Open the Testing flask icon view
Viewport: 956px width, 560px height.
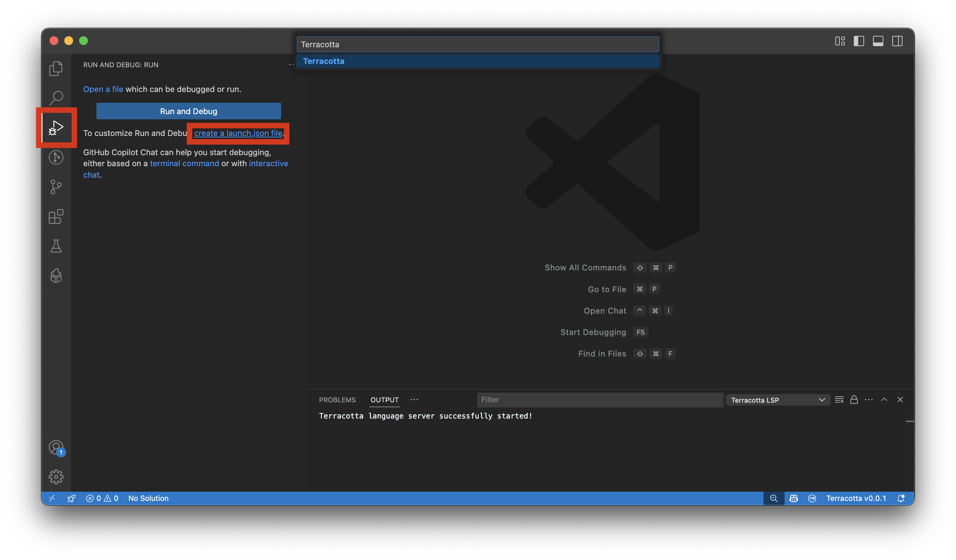(56, 246)
